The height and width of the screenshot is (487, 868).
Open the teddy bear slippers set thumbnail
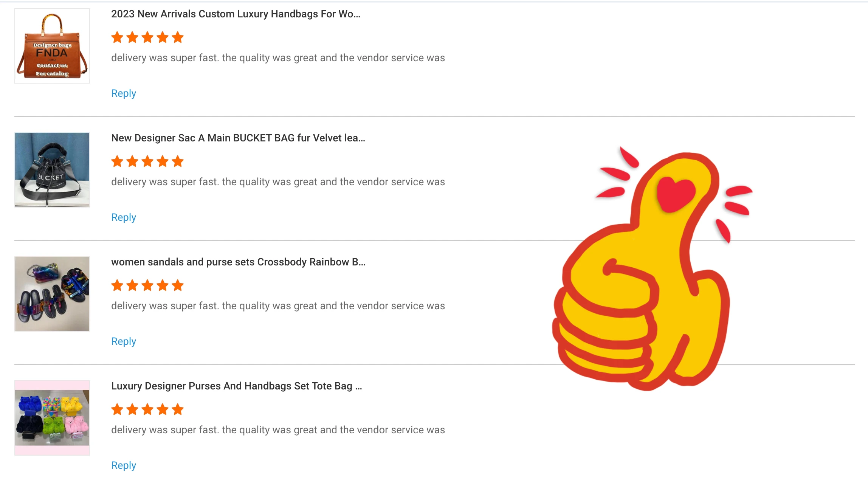coord(52,418)
